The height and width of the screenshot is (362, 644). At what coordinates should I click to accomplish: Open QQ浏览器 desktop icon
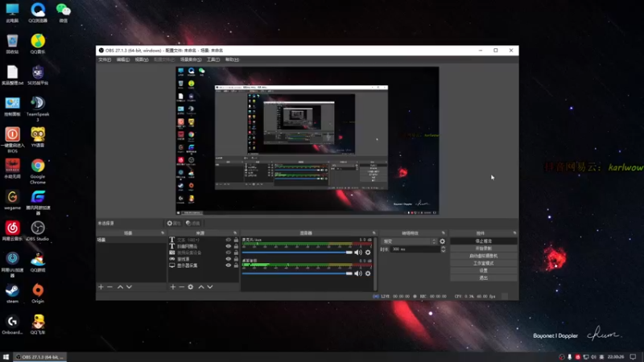(x=38, y=12)
